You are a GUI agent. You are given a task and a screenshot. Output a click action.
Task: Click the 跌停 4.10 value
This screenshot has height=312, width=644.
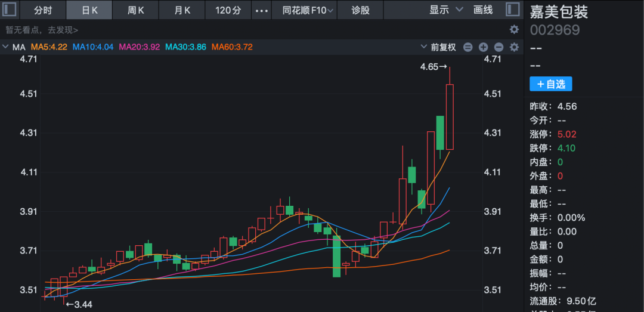pyautogui.click(x=566, y=148)
